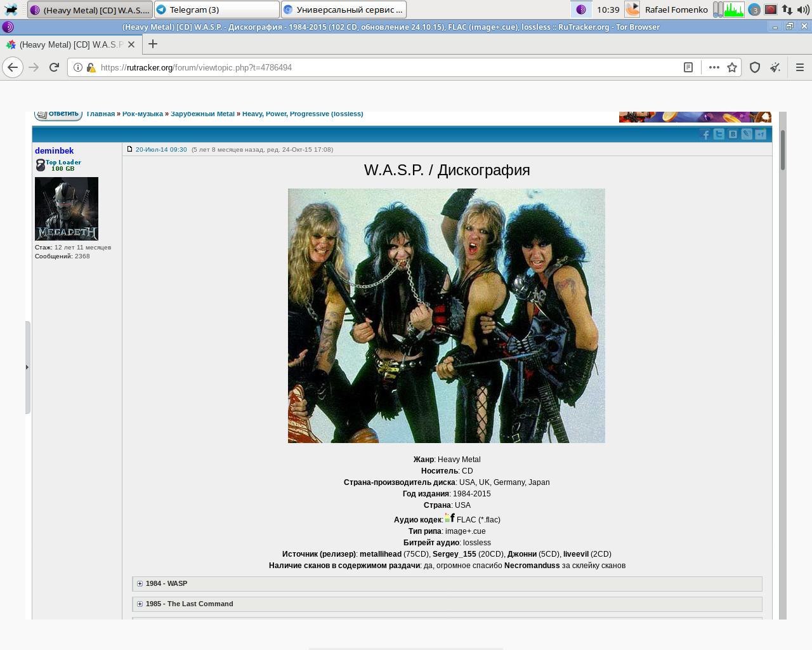Screen dimensions: 812x650
Task: Expand the 1984 - WASP spoiler
Action: pos(447,583)
